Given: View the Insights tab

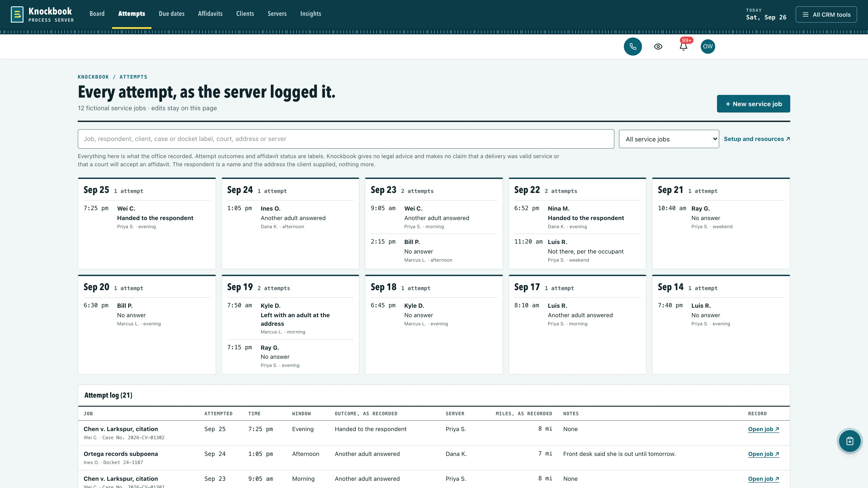Looking at the screenshot, I should [310, 14].
